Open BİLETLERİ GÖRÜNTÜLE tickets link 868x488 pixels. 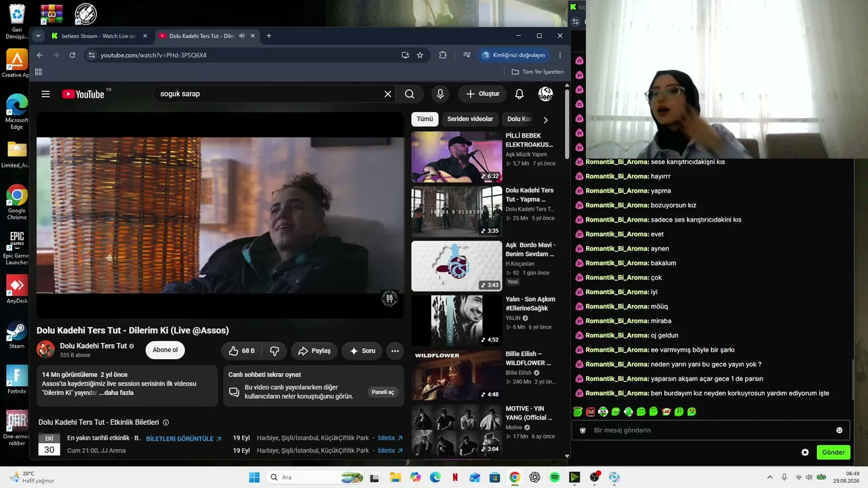(184, 439)
